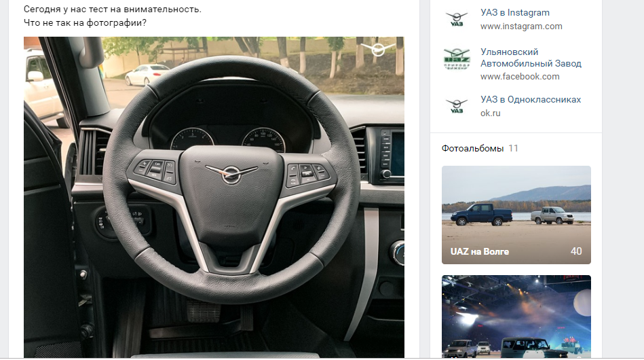The width and height of the screenshot is (644, 360).
Task: Click the ok.ru address text
Action: click(x=491, y=113)
